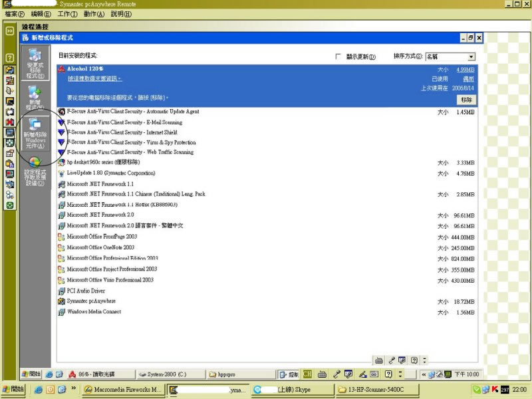The width and height of the screenshot is (532, 399).
Task: Click keyboard icon in remote language bar
Action: [x=322, y=374]
